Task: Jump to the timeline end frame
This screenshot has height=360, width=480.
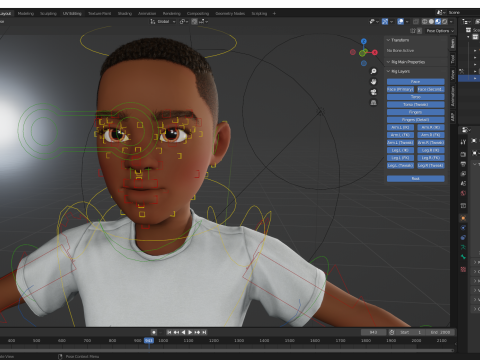Action: 204,332
